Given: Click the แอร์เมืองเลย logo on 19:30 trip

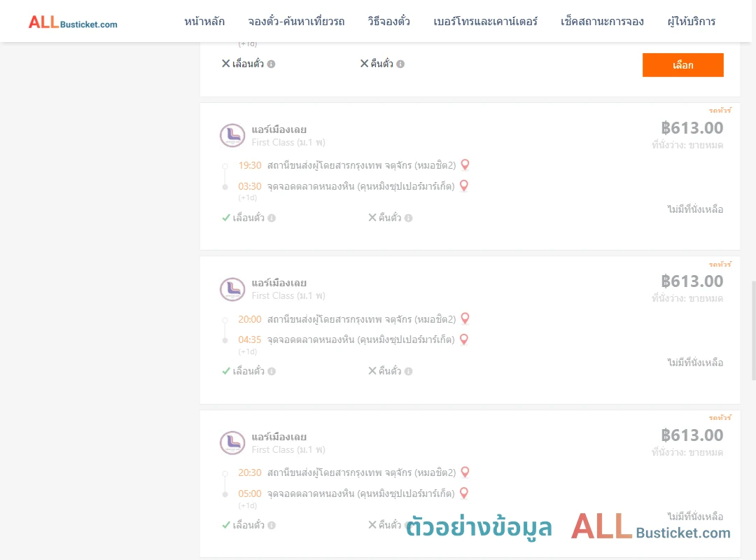Looking at the screenshot, I should (232, 135).
